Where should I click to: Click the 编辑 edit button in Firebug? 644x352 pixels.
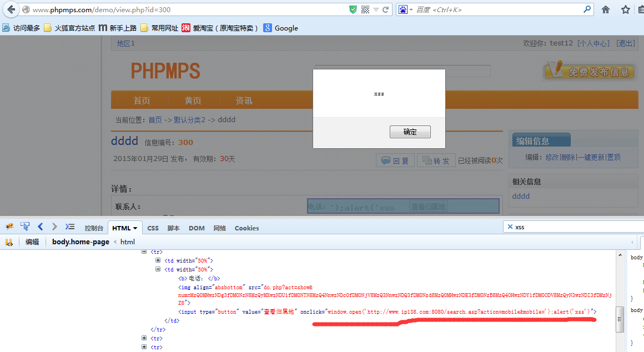click(32, 242)
